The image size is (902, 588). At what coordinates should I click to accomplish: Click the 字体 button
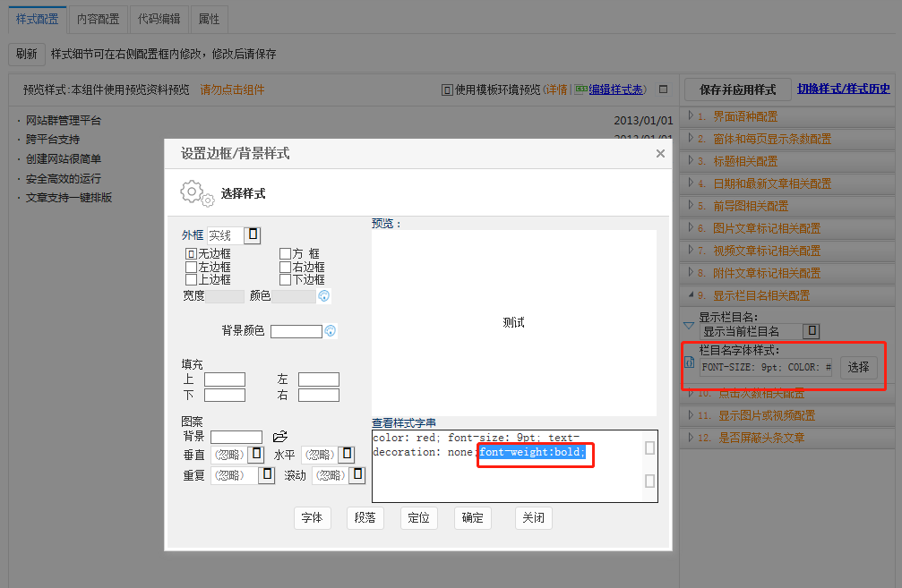pos(313,518)
